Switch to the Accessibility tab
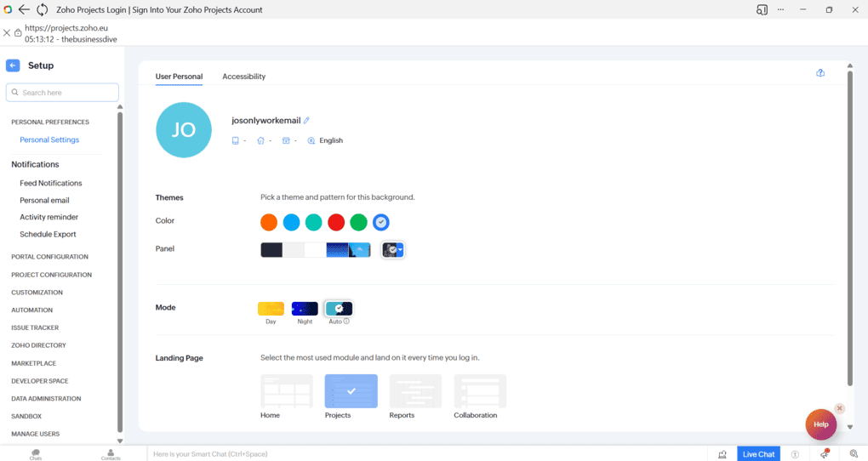868x461 pixels. pos(243,77)
